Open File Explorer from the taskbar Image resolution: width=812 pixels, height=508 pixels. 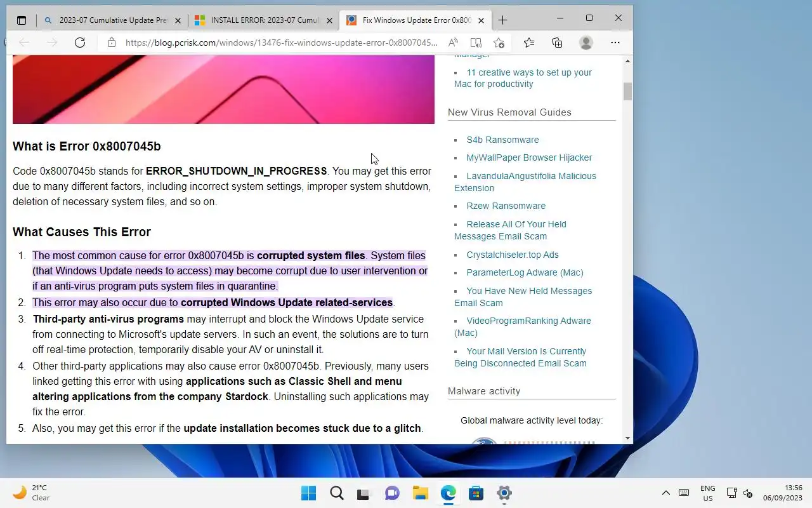(x=420, y=493)
